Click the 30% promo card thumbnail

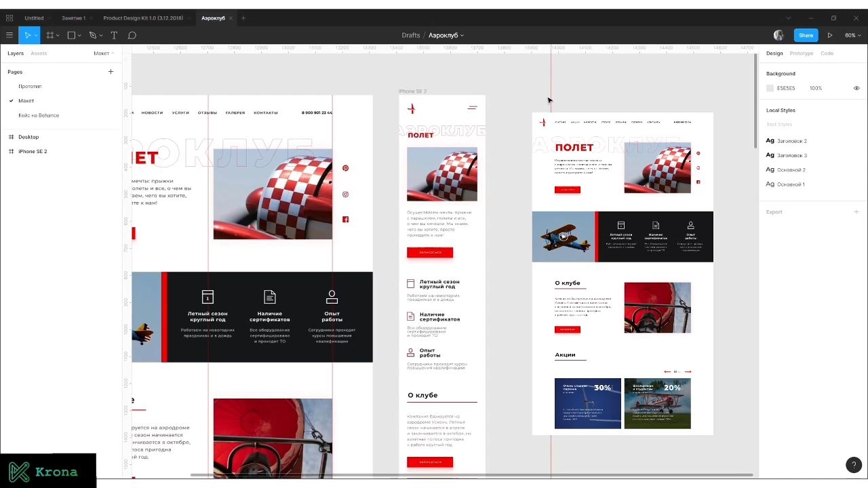(x=588, y=403)
